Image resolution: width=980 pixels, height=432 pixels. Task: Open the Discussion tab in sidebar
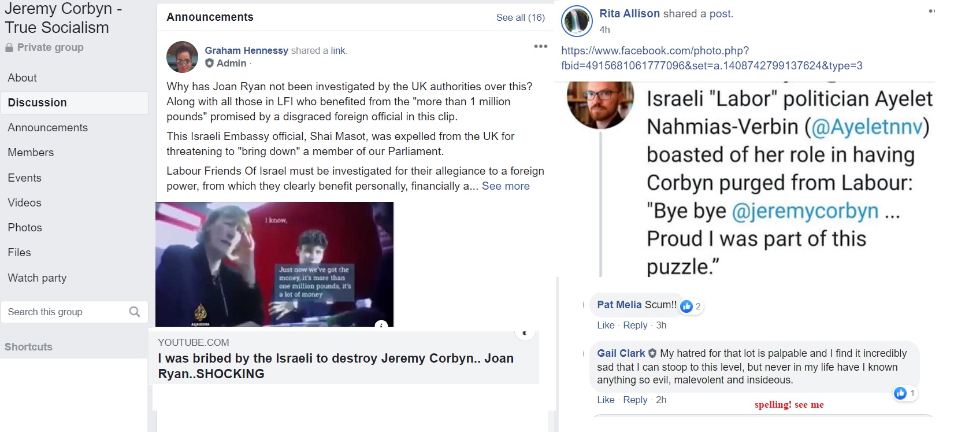coord(75,102)
